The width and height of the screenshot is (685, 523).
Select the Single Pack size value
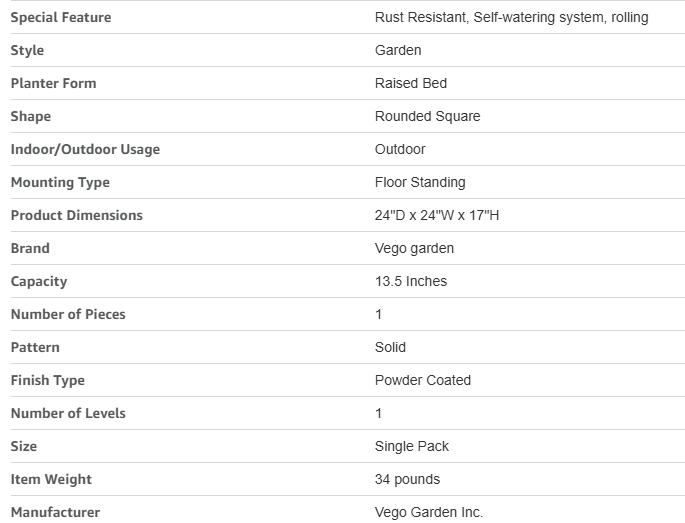pyautogui.click(x=412, y=446)
